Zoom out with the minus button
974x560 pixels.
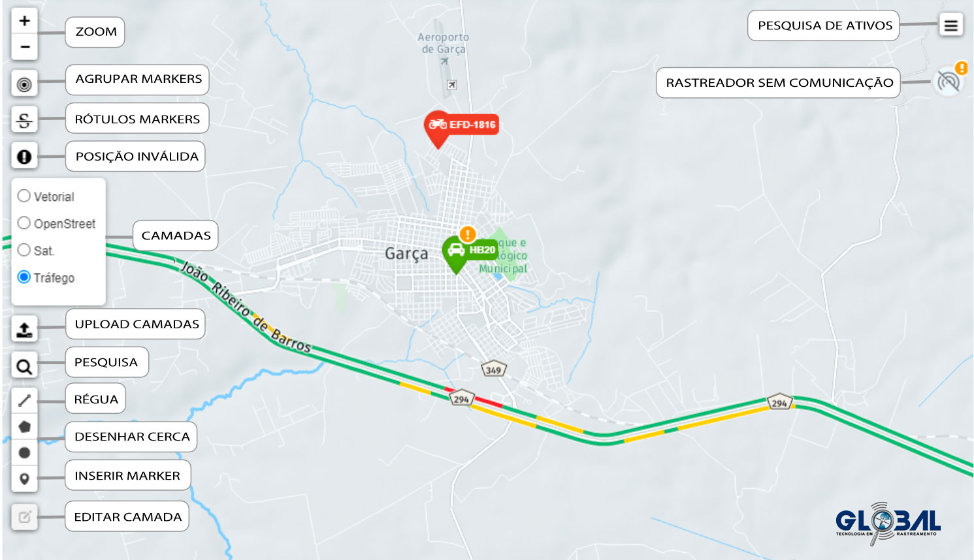coord(24,47)
